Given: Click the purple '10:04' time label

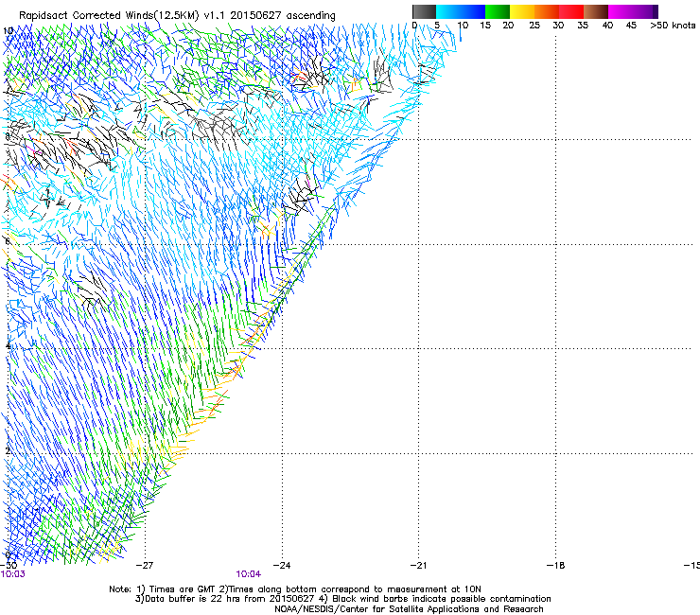Looking at the screenshot, I should tap(248, 574).
